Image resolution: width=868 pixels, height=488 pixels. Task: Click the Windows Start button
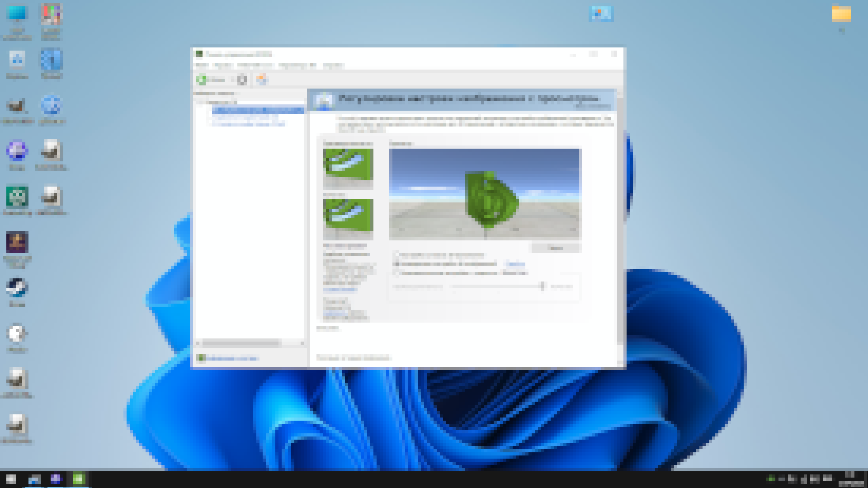point(11,479)
